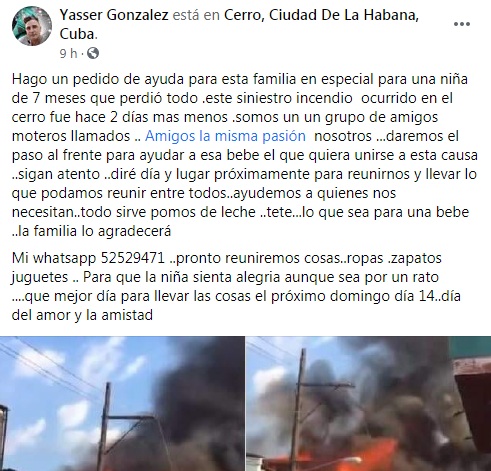Click the globe public audience icon
This screenshot has height=471, width=491.
(x=93, y=53)
